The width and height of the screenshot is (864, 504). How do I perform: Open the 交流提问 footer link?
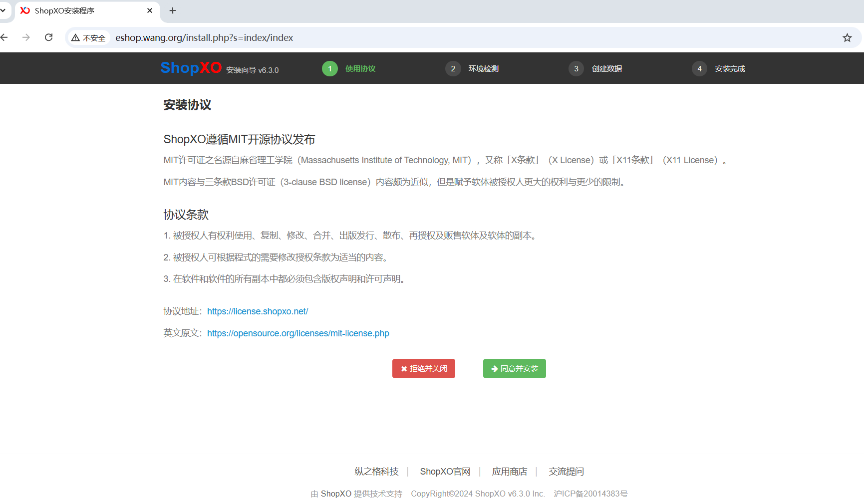point(566,472)
